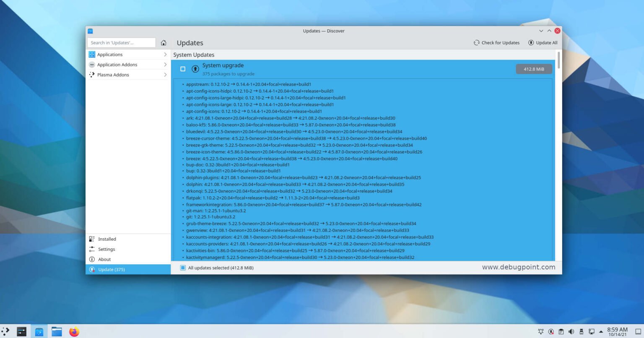Click the System Updates section header

[194, 55]
